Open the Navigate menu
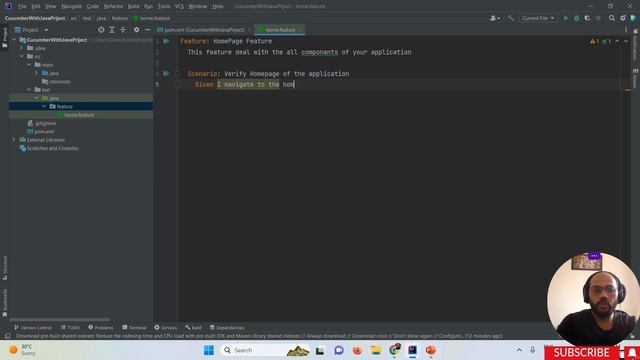The height and width of the screenshot is (360, 640). 71,6
